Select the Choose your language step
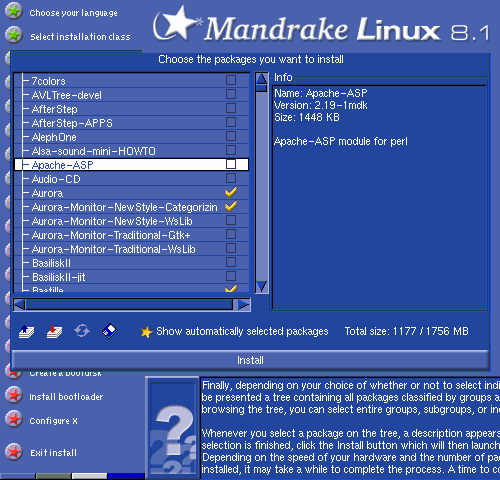 (73, 13)
